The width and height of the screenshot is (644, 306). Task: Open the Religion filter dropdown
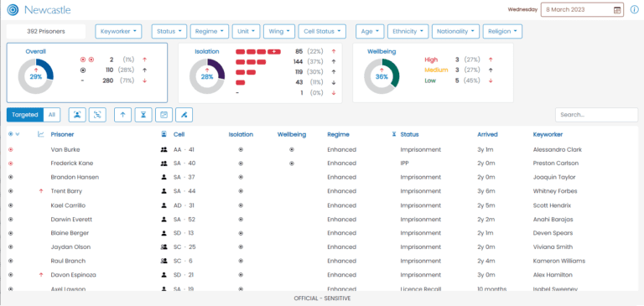(x=503, y=31)
